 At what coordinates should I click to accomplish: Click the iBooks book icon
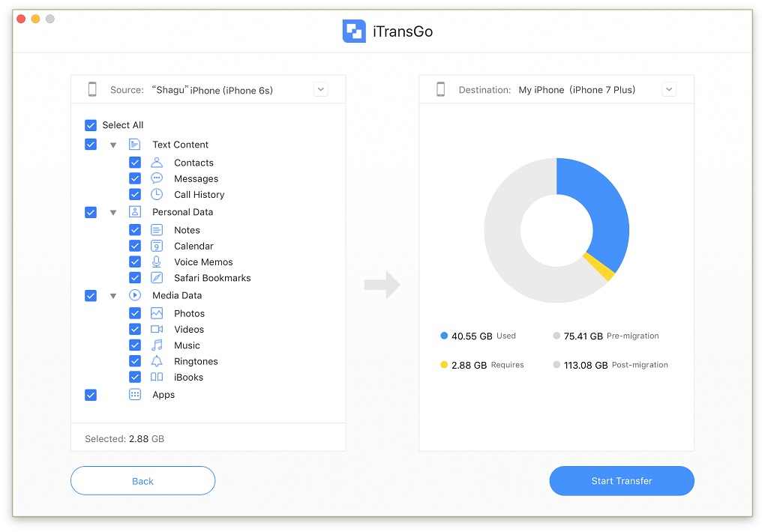point(157,377)
